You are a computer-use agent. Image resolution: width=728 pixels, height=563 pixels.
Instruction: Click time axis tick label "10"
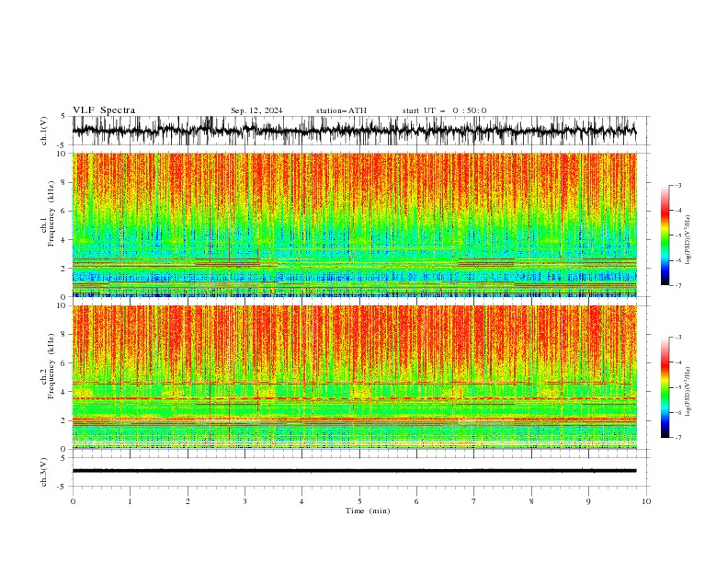[x=646, y=501]
